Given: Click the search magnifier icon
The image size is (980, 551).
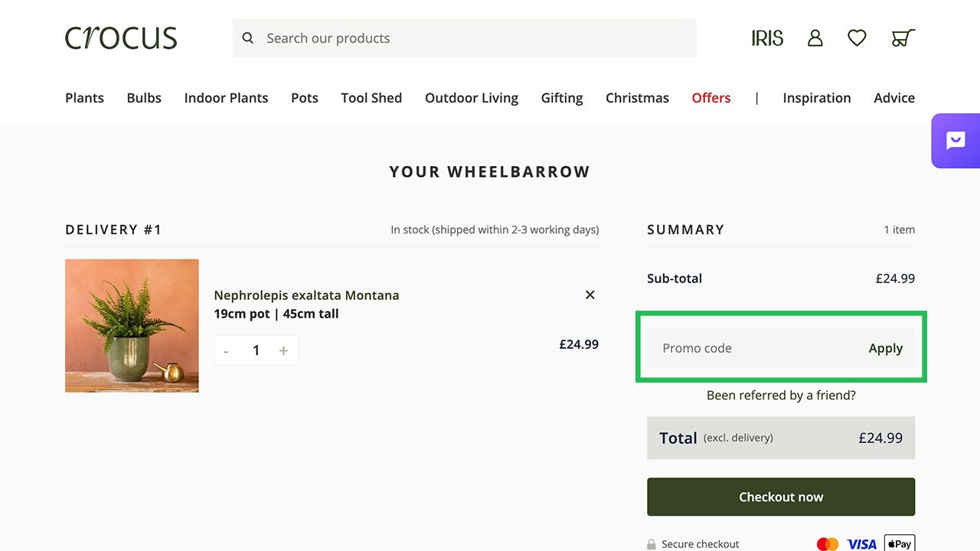Looking at the screenshot, I should 247,38.
